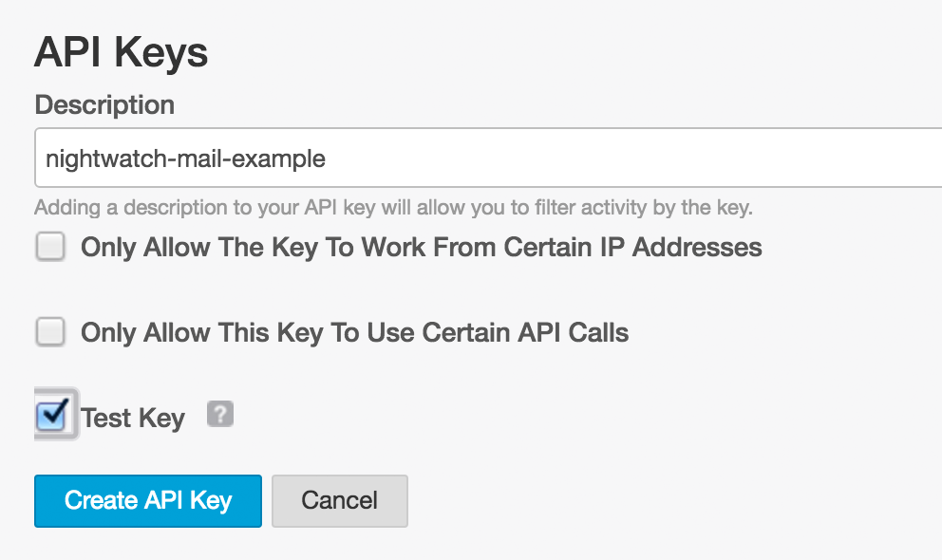
Task: Click the 'Test Key' label text
Action: (x=132, y=417)
